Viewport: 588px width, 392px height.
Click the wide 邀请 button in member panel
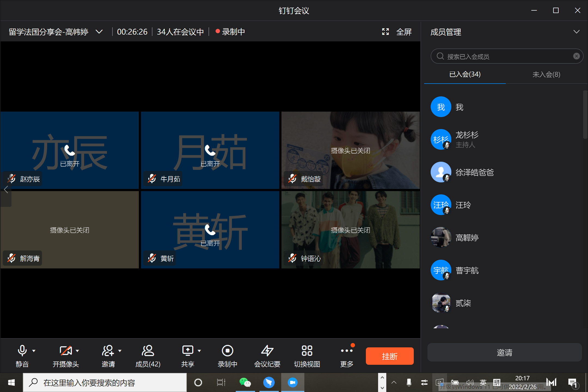pyautogui.click(x=504, y=353)
